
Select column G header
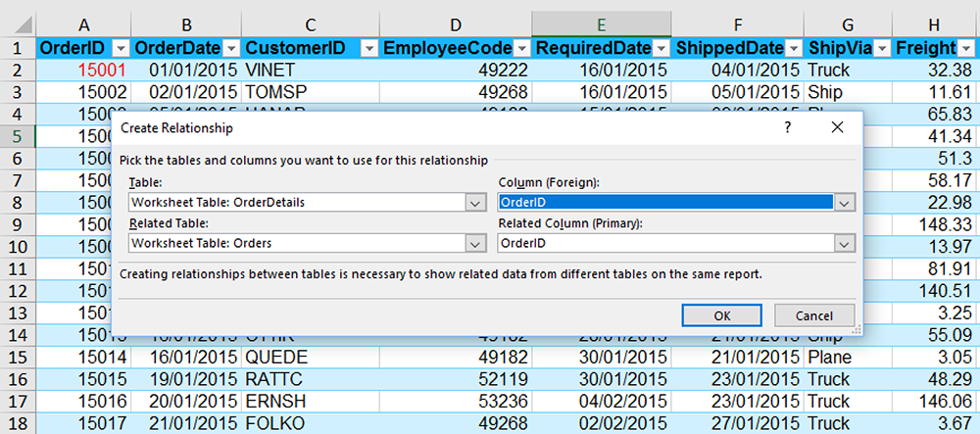848,24
